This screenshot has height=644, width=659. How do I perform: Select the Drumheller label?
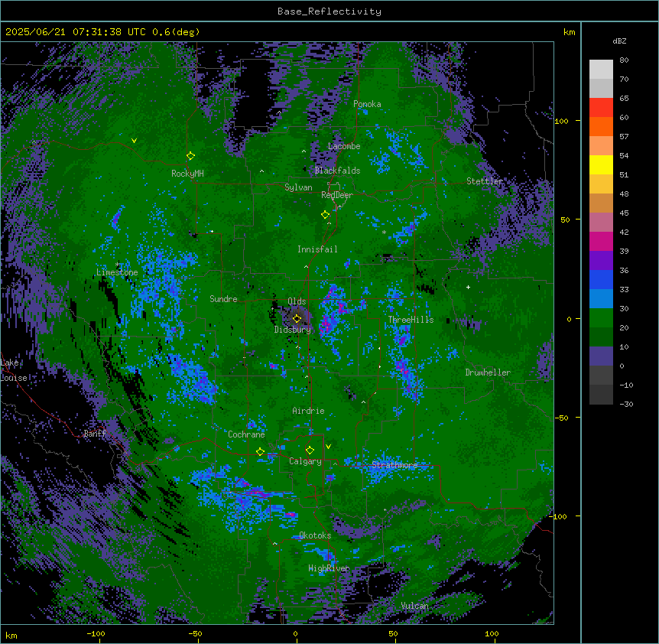tap(488, 372)
